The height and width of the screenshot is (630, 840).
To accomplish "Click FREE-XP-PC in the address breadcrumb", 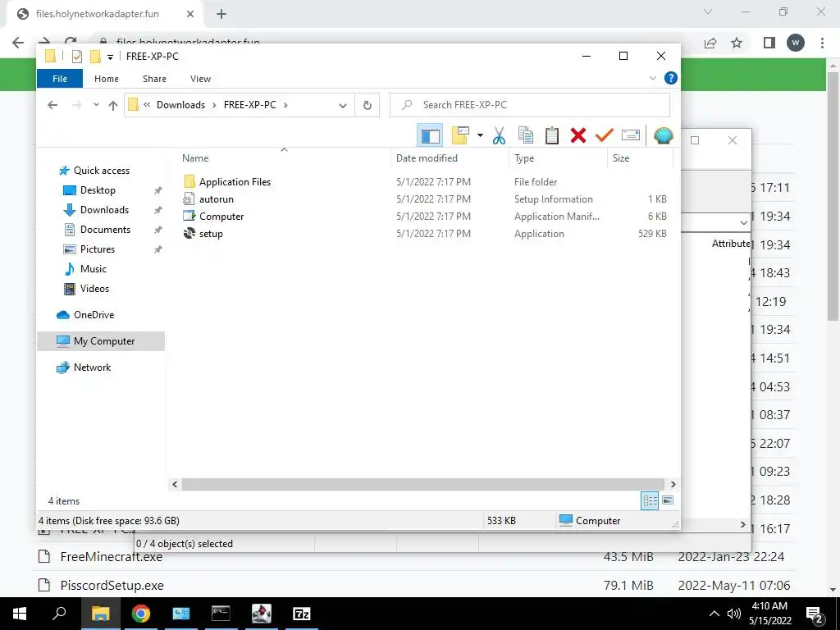I will (249, 105).
